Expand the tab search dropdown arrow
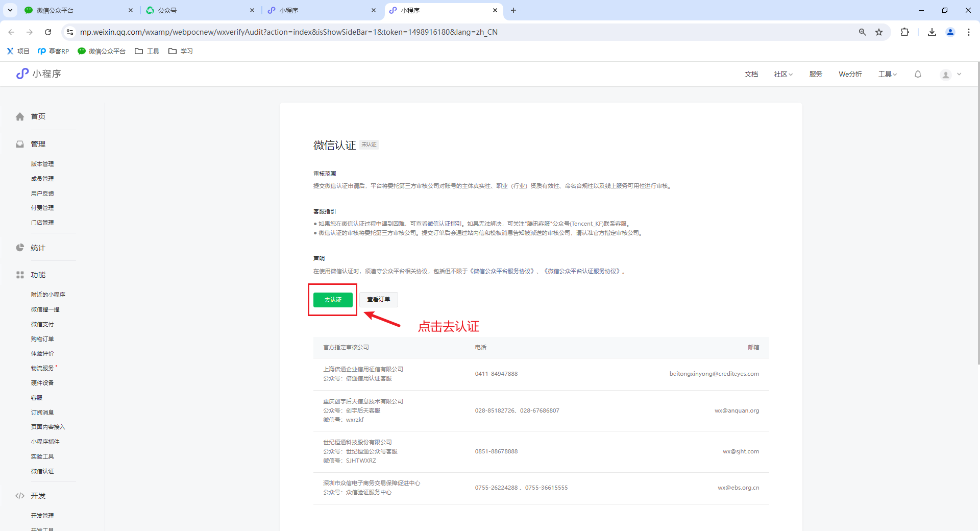 [x=10, y=10]
